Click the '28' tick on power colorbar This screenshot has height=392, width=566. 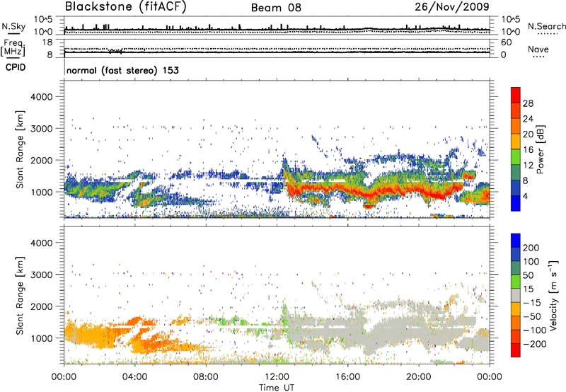click(x=528, y=103)
